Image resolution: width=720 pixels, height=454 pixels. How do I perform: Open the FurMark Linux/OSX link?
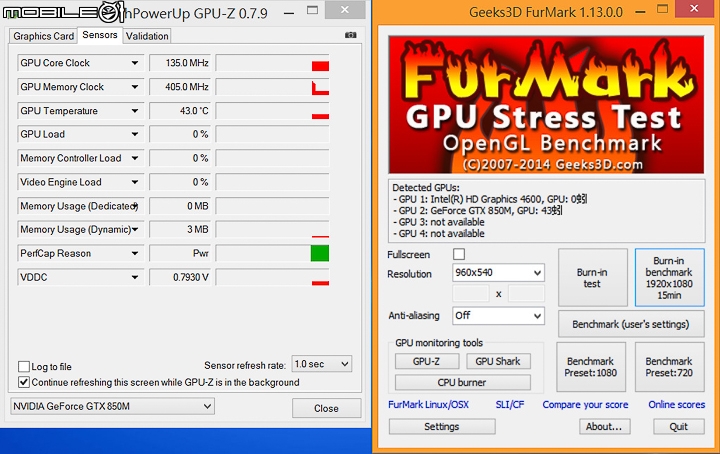click(x=428, y=404)
